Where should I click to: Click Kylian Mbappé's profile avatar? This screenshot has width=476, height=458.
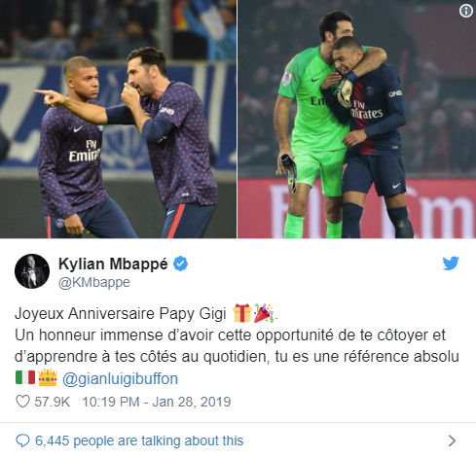click(x=32, y=271)
